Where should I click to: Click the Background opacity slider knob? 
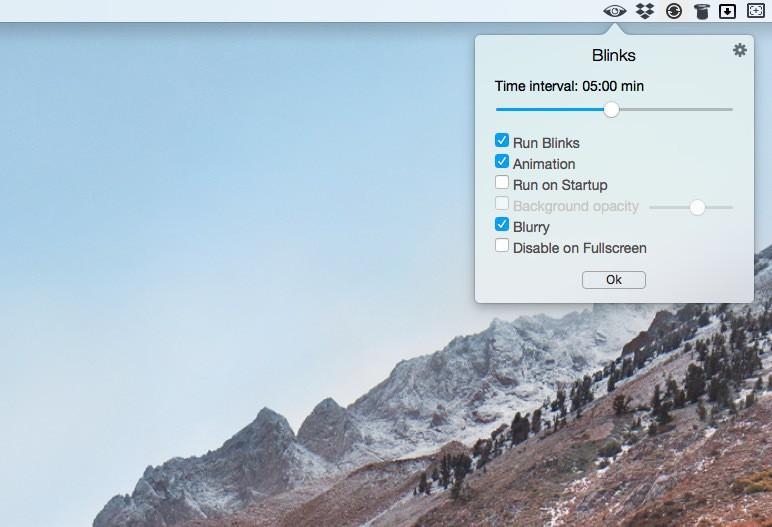click(697, 207)
